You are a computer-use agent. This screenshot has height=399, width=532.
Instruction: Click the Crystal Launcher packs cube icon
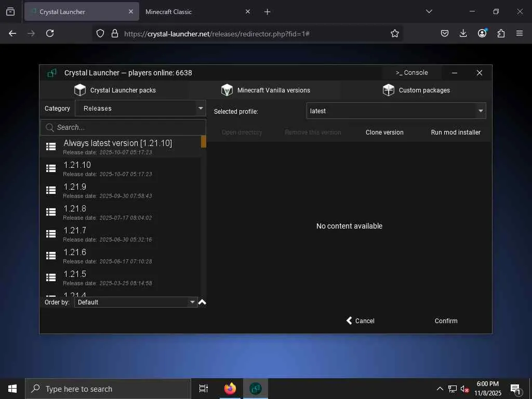[80, 90]
